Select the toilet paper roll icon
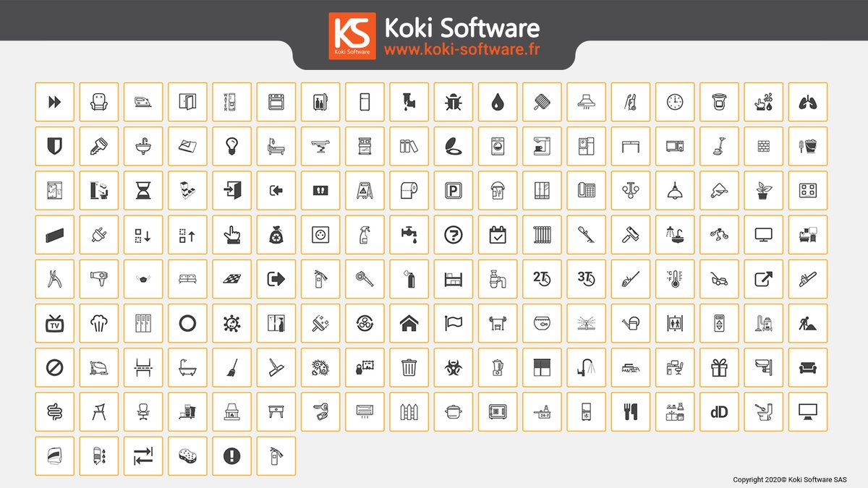The height and width of the screenshot is (488, 868). (x=409, y=190)
